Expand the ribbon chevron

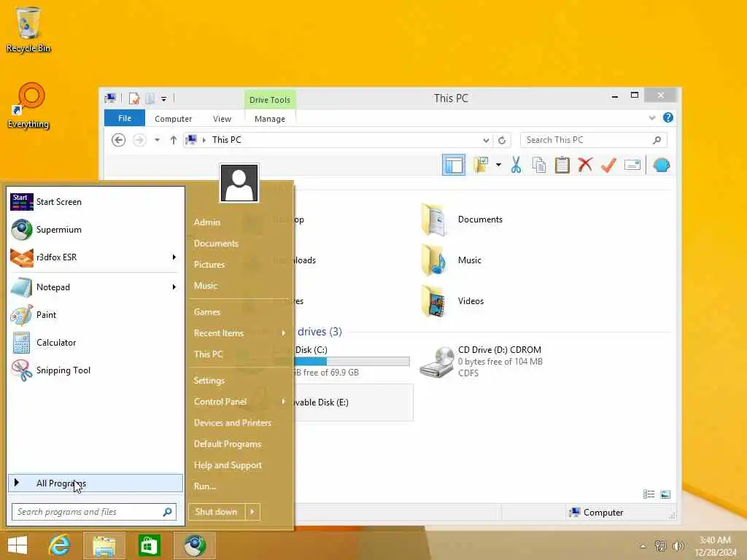coord(651,117)
